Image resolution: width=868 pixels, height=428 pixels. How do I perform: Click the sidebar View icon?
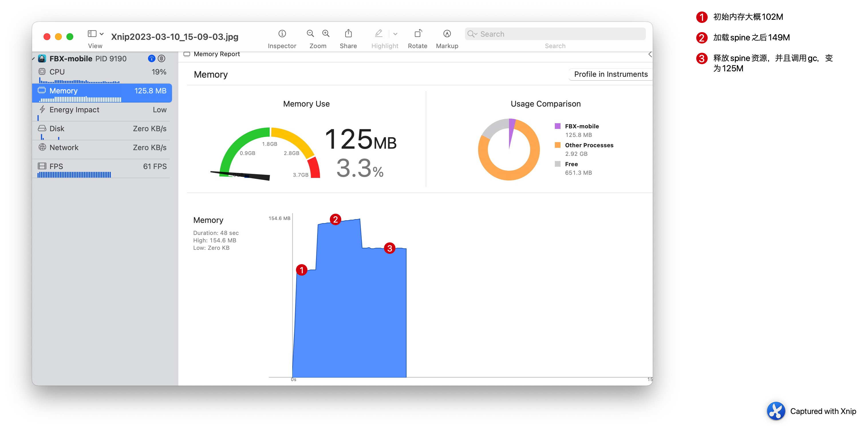(x=92, y=34)
